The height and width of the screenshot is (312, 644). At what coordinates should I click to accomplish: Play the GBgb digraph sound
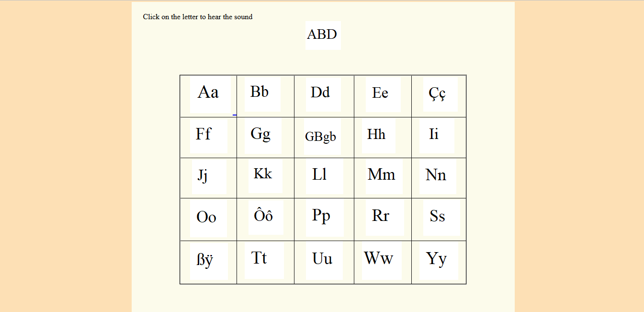(x=322, y=137)
